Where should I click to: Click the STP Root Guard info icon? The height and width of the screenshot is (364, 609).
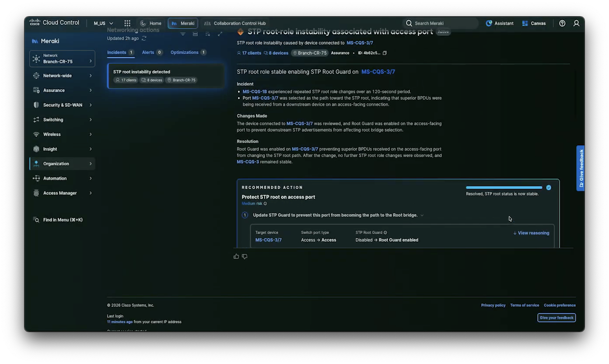[385, 233]
